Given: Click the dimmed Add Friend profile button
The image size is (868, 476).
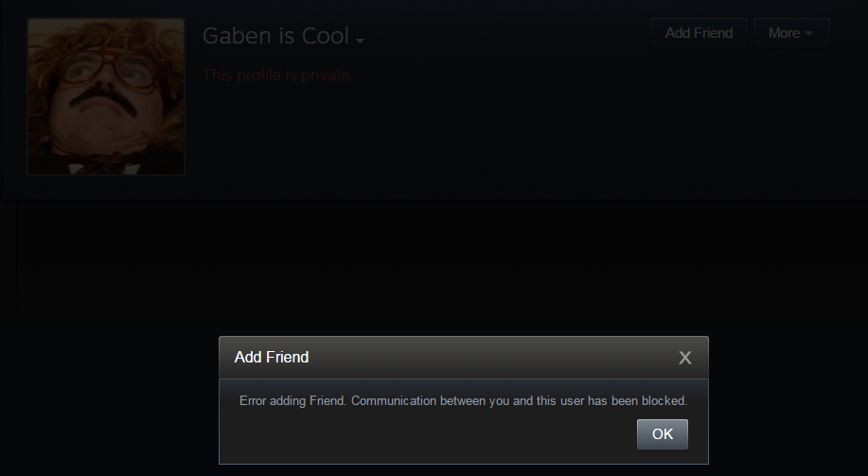Looking at the screenshot, I should (699, 33).
